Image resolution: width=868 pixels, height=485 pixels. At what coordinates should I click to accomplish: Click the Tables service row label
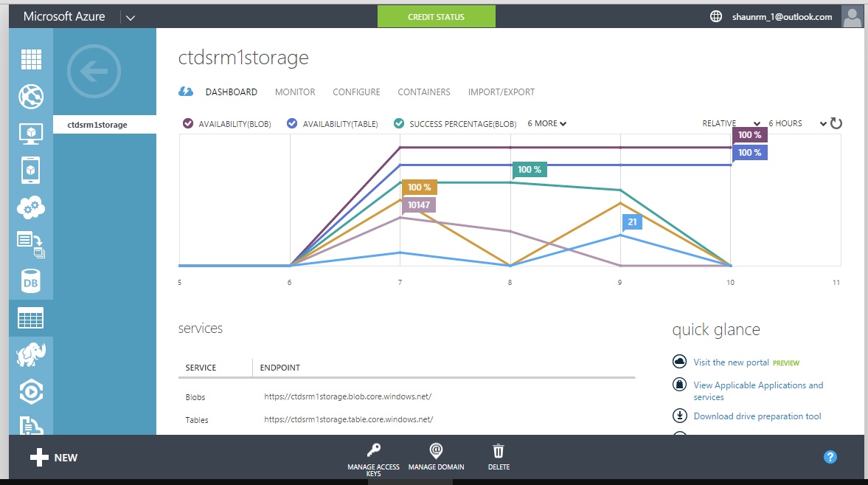coord(197,420)
